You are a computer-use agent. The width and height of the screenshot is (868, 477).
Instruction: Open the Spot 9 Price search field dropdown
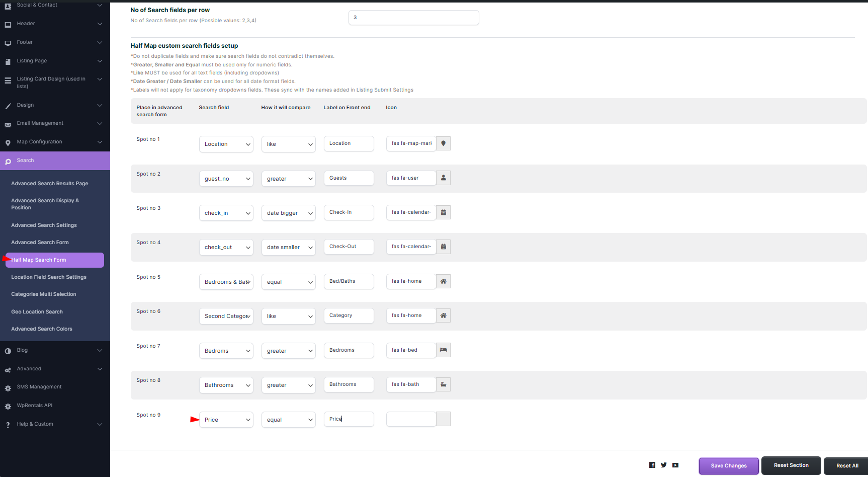point(226,420)
